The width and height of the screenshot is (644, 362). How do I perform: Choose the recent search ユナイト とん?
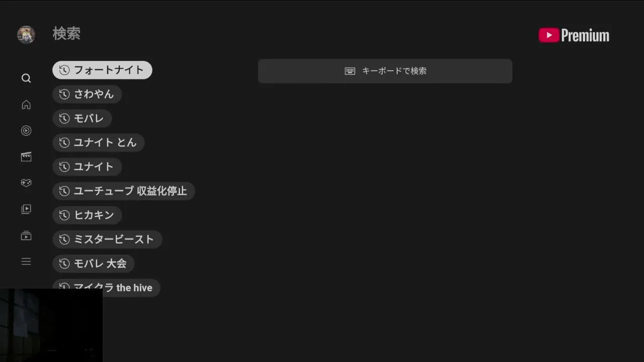click(98, 142)
